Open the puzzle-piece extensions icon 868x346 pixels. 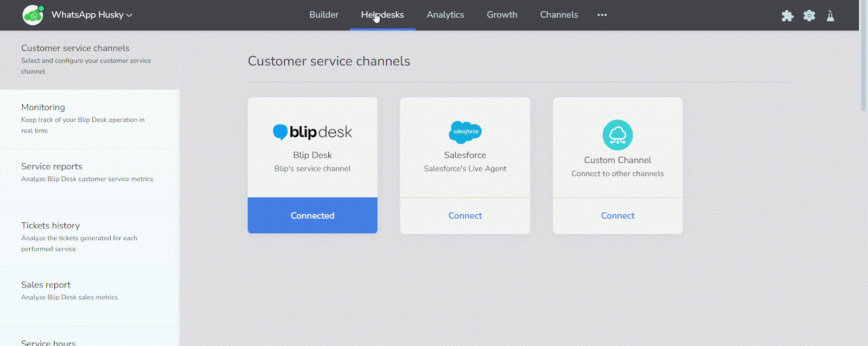click(x=788, y=16)
